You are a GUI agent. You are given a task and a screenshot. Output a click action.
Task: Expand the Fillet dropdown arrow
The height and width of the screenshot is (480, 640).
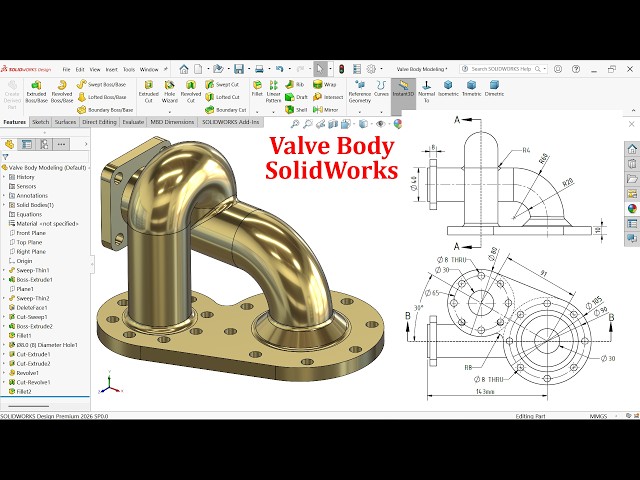click(x=257, y=111)
